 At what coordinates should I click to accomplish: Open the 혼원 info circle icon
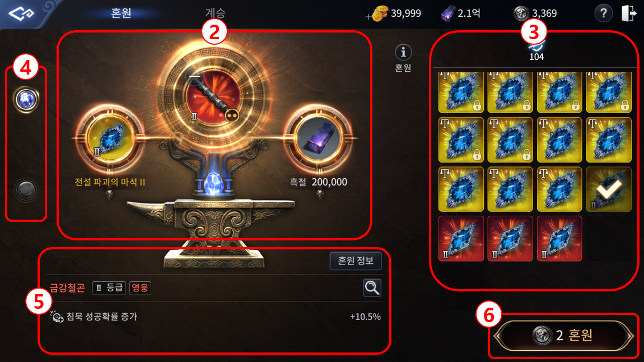point(403,53)
